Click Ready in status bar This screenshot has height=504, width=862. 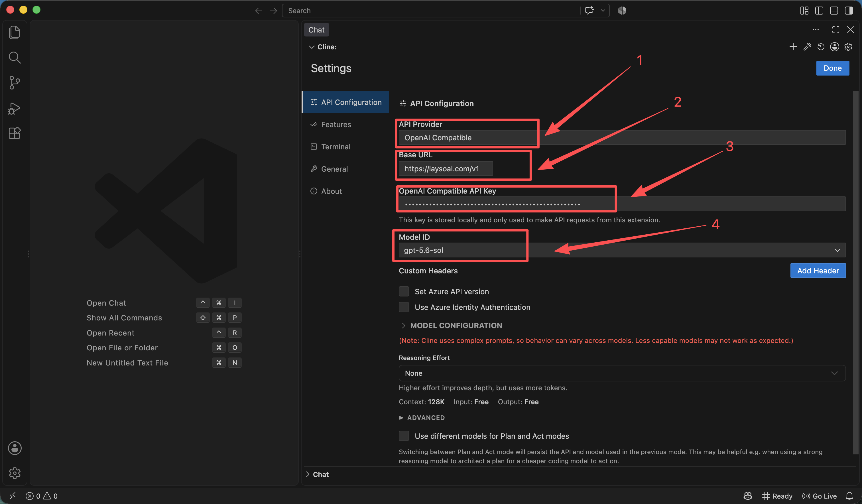(x=777, y=496)
